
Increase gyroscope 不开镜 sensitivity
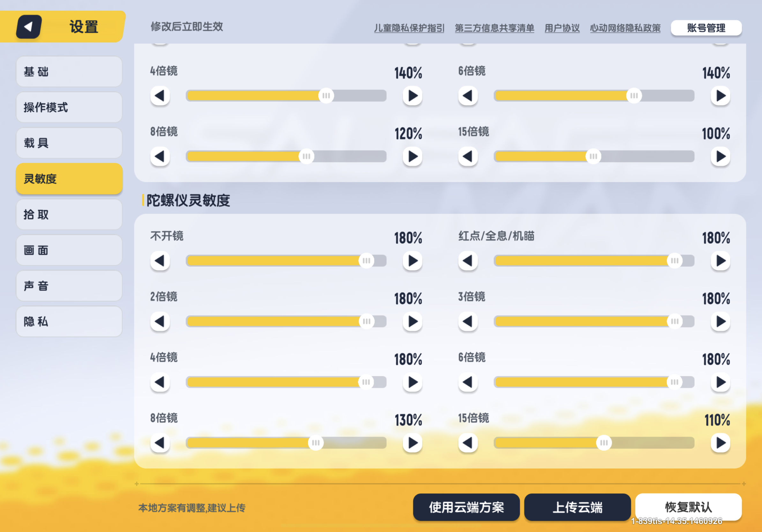point(413,261)
